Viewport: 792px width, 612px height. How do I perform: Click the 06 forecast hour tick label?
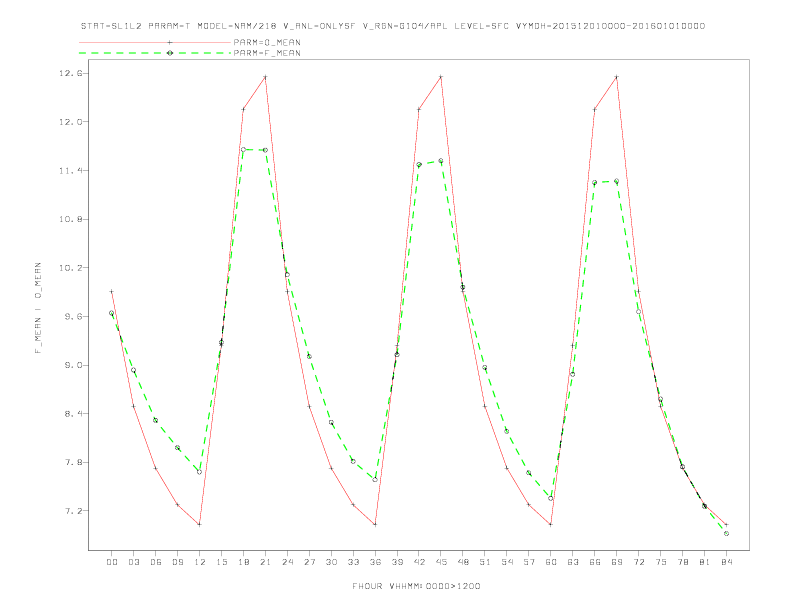pyautogui.click(x=156, y=562)
